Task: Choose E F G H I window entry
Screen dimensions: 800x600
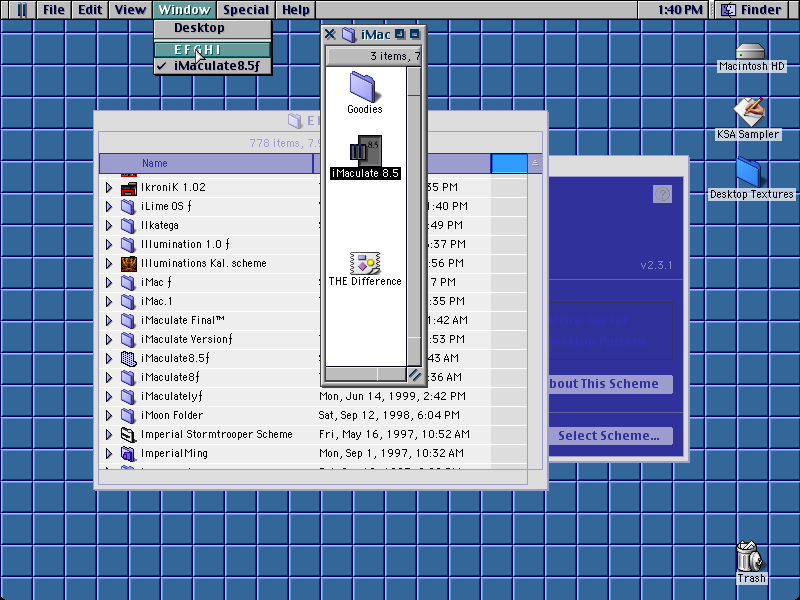Action: (213, 49)
